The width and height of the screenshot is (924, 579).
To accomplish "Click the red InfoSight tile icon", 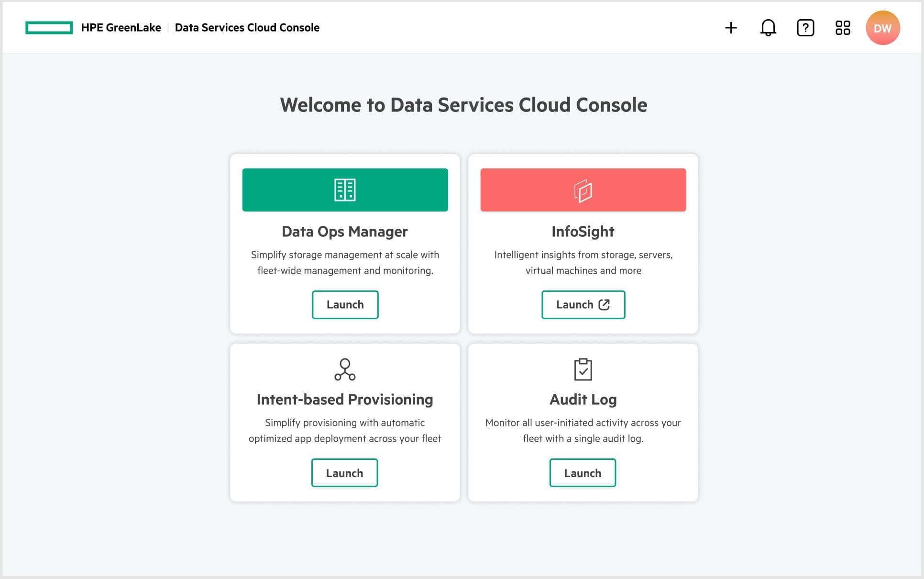I will click(x=583, y=189).
